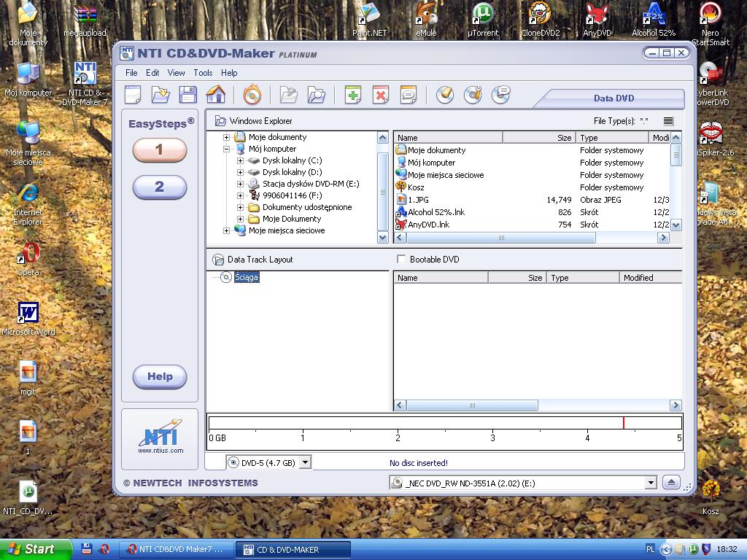Viewport: 747px width, 560px height.
Task: Open the Kosz recycle bin on the desktop
Action: tap(711, 497)
